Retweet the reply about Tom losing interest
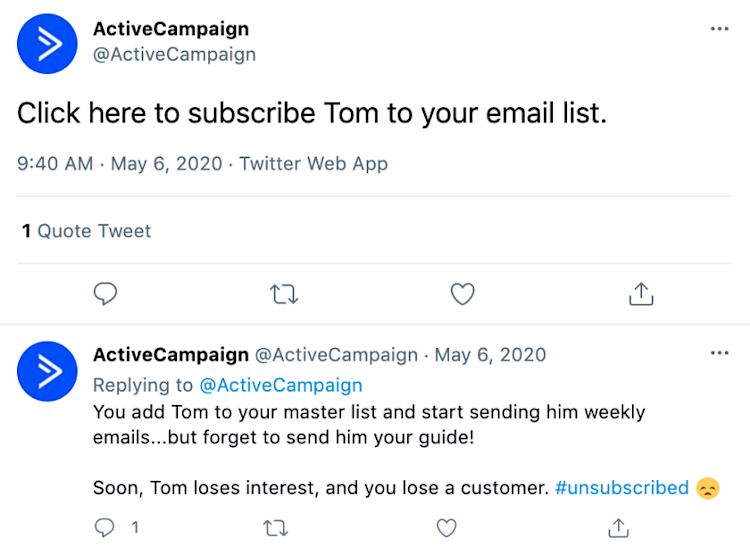 pos(274,527)
